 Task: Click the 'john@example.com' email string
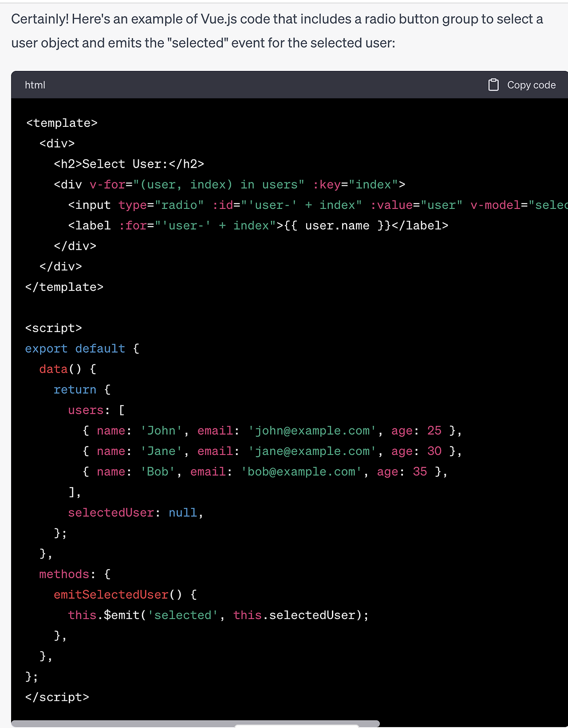312,431
